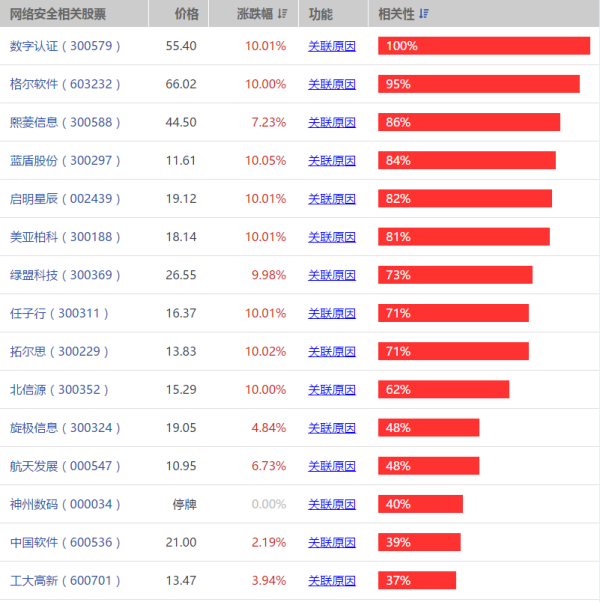600x602 pixels.
Task: Click the 涨跌幅 column header text
Action: click(255, 14)
